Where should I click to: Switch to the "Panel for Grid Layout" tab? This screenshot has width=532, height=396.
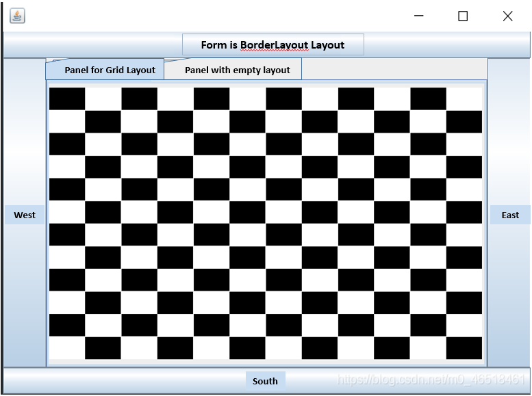[x=110, y=70]
